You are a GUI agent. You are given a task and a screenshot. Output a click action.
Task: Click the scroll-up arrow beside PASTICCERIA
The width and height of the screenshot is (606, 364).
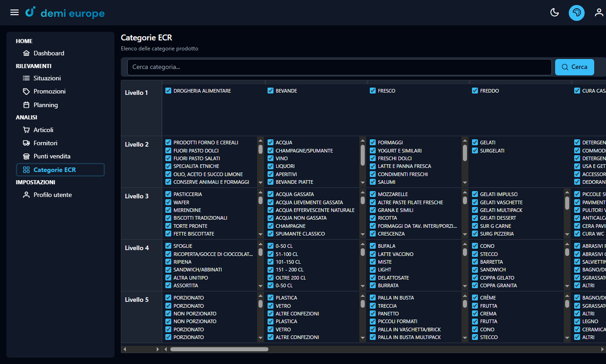click(260, 192)
